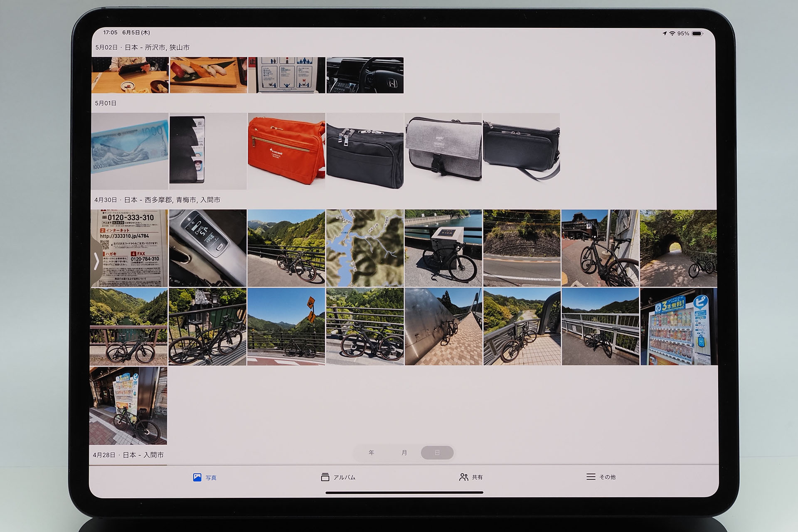Open the 1000 yen banknote photo

click(x=130, y=151)
